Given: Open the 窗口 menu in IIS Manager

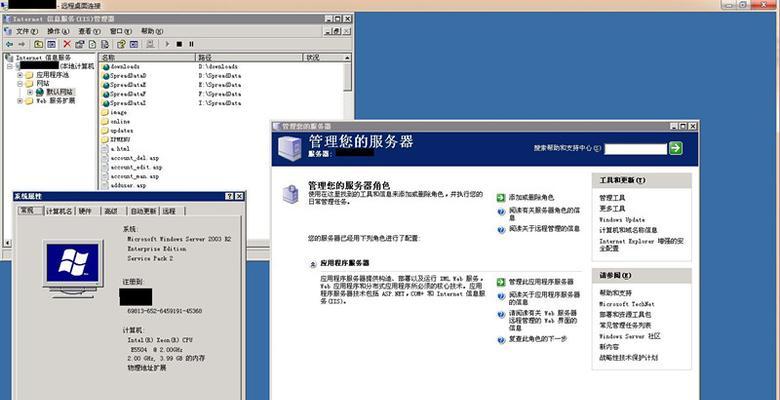Looking at the screenshot, I should (120, 31).
